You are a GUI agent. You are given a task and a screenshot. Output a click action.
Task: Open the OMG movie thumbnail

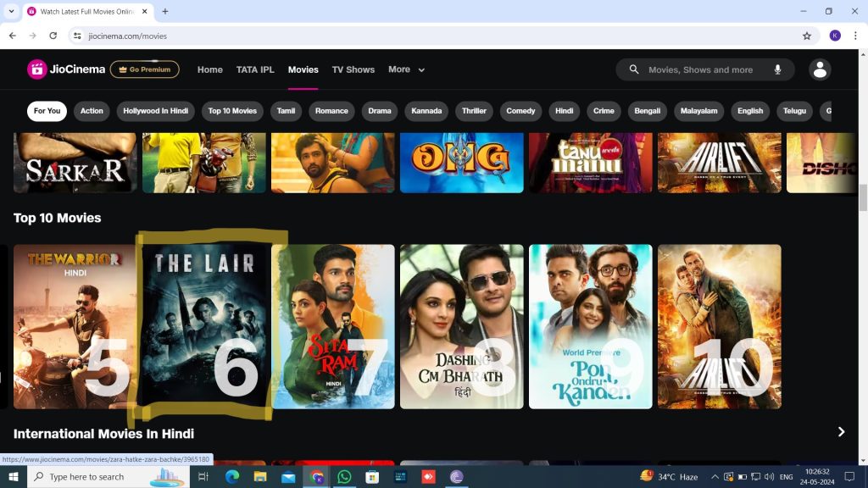pyautogui.click(x=462, y=163)
